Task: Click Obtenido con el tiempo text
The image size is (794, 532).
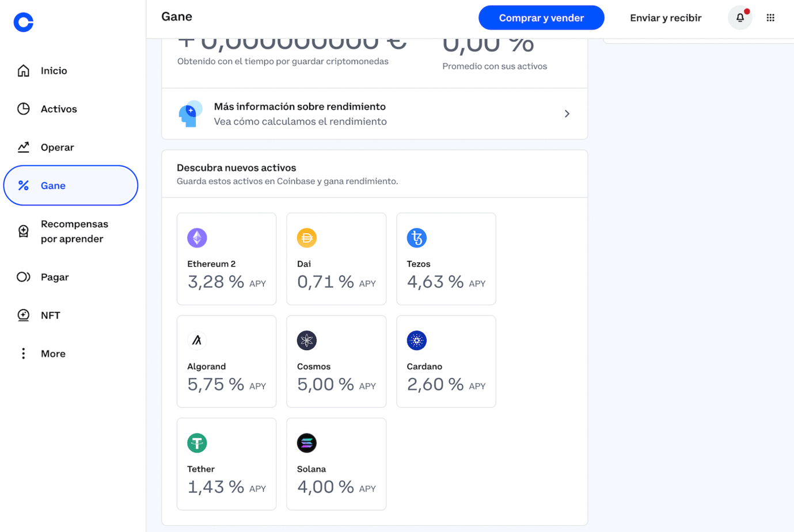Action: coord(283,61)
